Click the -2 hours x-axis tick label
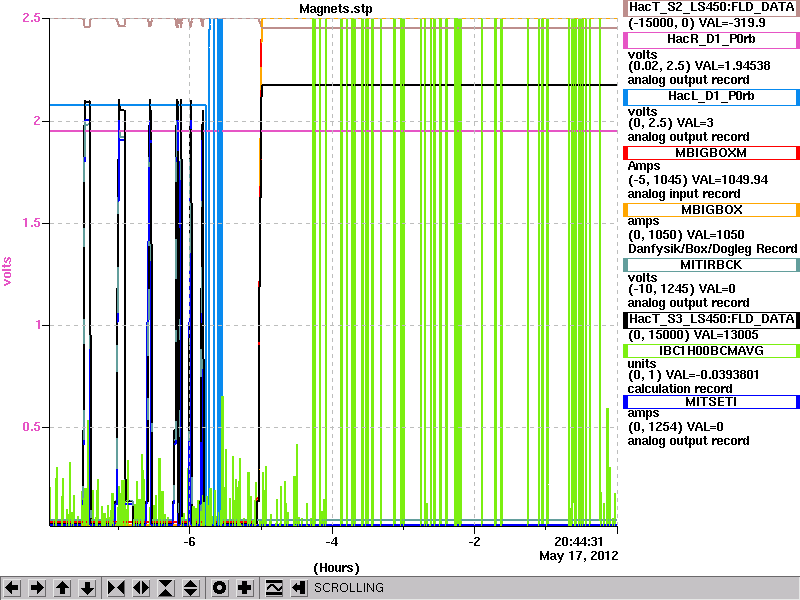Image resolution: width=800 pixels, height=600 pixels. (474, 541)
